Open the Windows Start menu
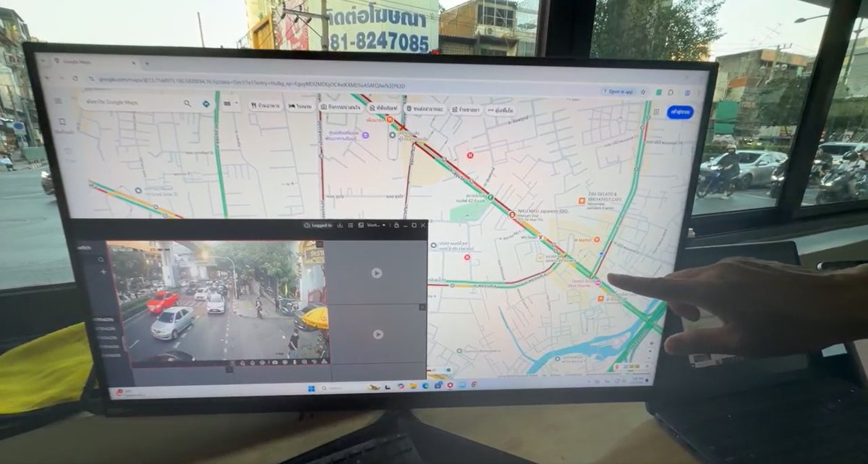 click(311, 389)
